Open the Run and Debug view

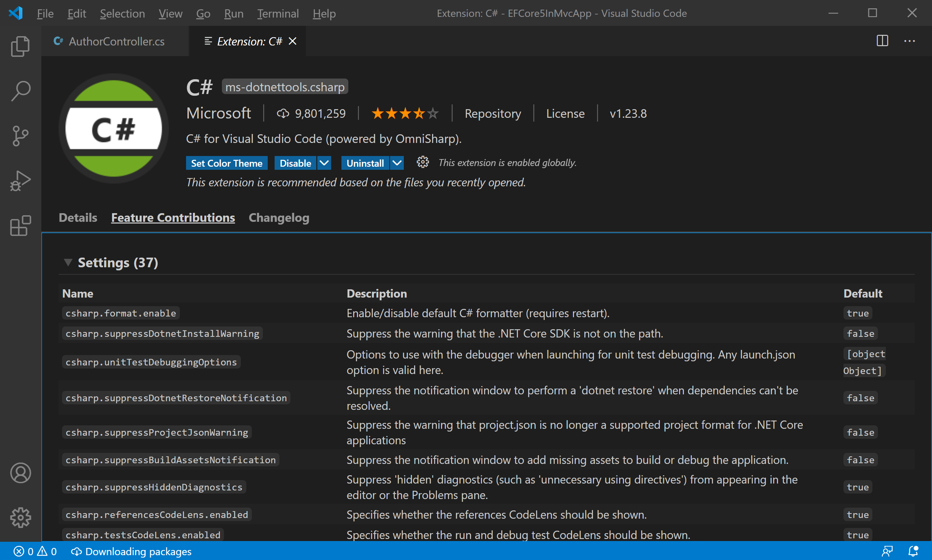pyautogui.click(x=20, y=181)
